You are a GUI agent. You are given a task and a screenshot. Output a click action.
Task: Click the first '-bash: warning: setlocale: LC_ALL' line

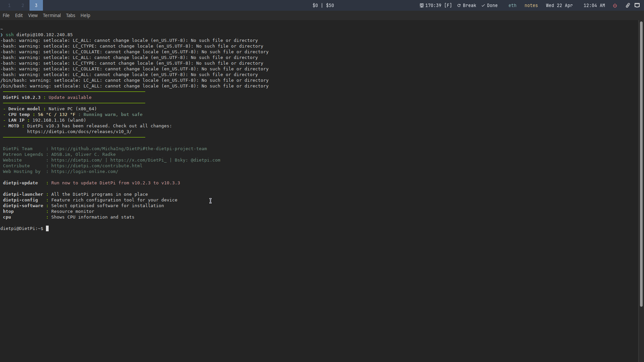[x=129, y=41]
